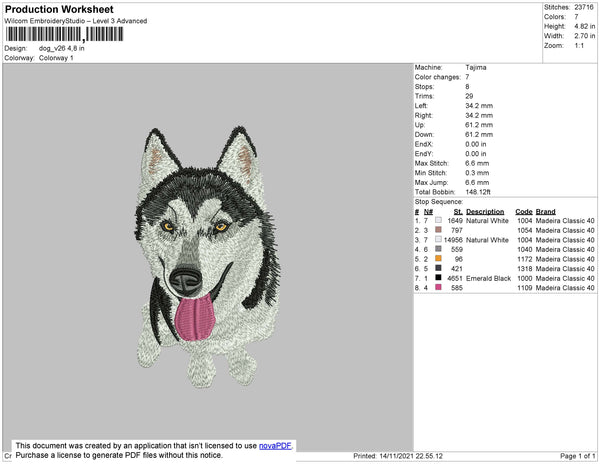Click the Color changes value
600x464 pixels.
(x=467, y=77)
